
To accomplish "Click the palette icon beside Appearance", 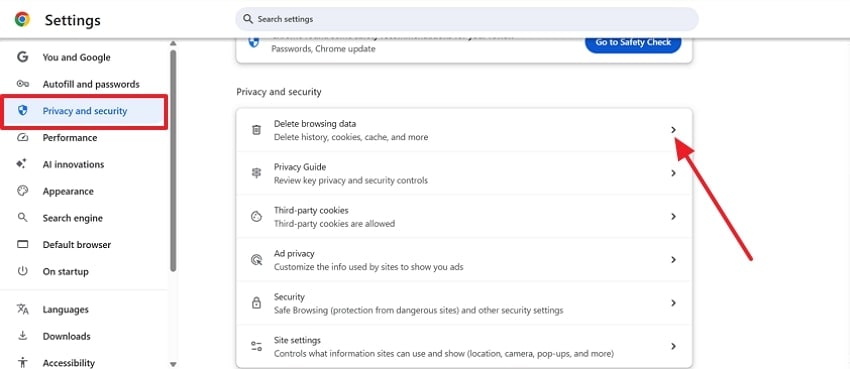I will point(22,191).
